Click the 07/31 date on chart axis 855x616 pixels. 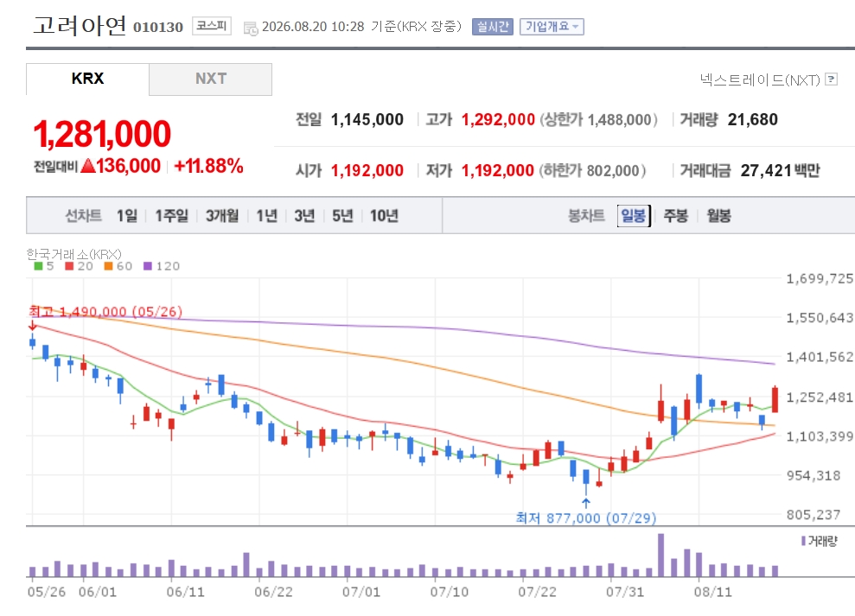point(625,592)
